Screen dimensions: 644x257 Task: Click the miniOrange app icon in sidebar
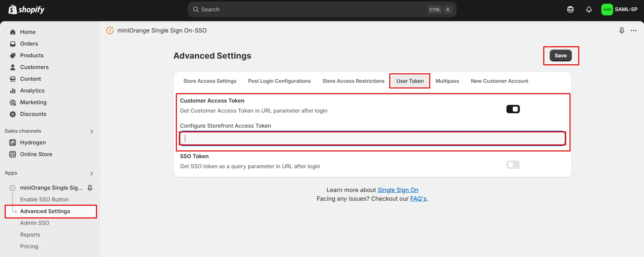13,188
